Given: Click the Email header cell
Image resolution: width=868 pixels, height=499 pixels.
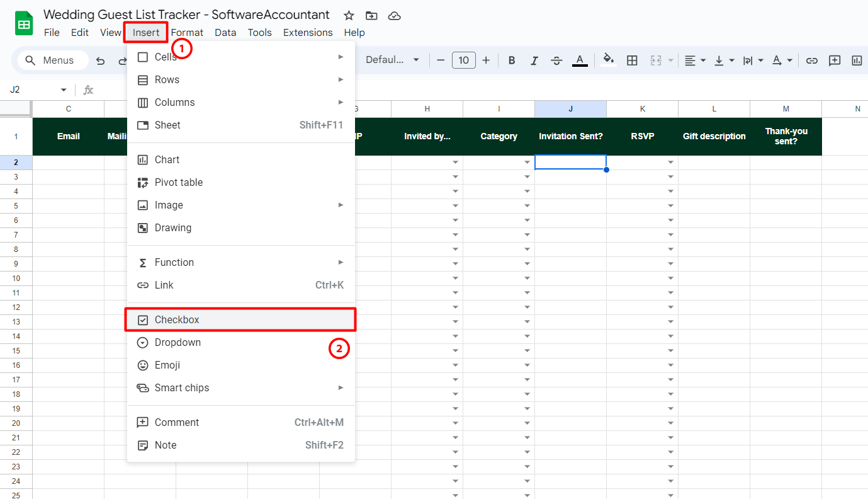Looking at the screenshot, I should click(x=69, y=136).
